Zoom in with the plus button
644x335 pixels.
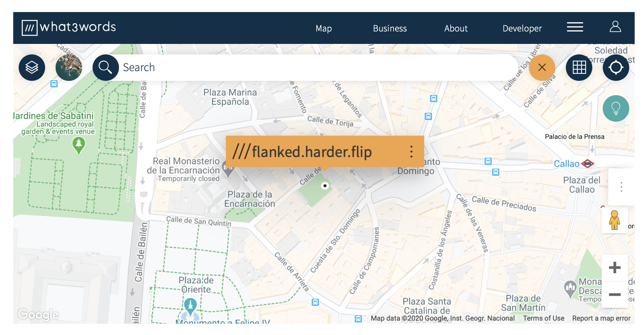click(x=615, y=267)
